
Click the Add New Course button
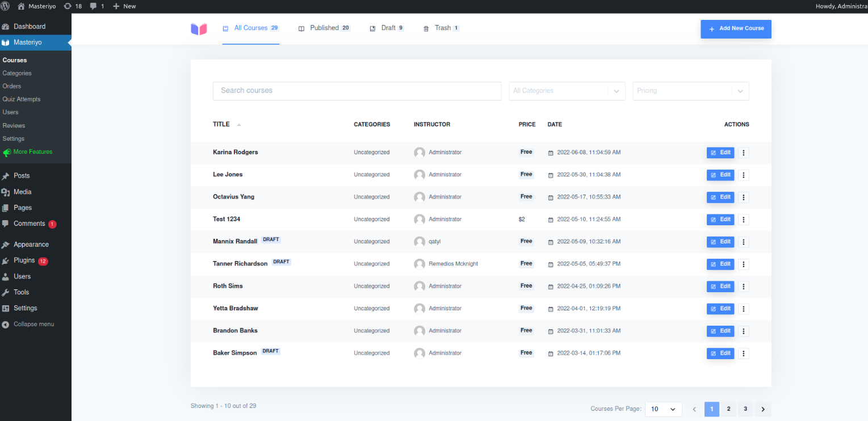point(736,29)
